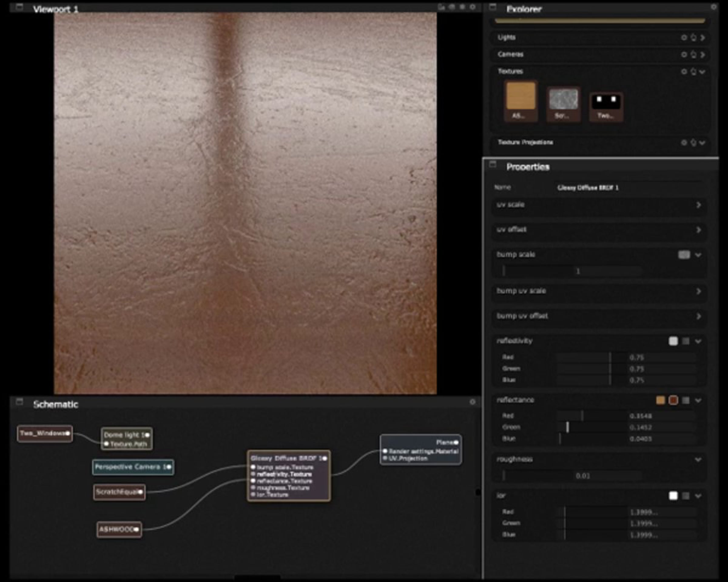728x582 pixels.
Task: Open the Explorer panel settings gear
Action: (713, 7)
